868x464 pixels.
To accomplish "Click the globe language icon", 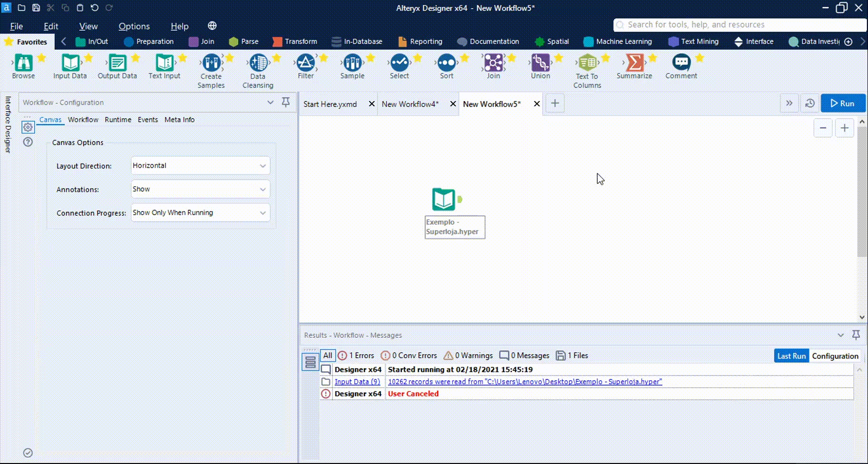I will pos(212,26).
